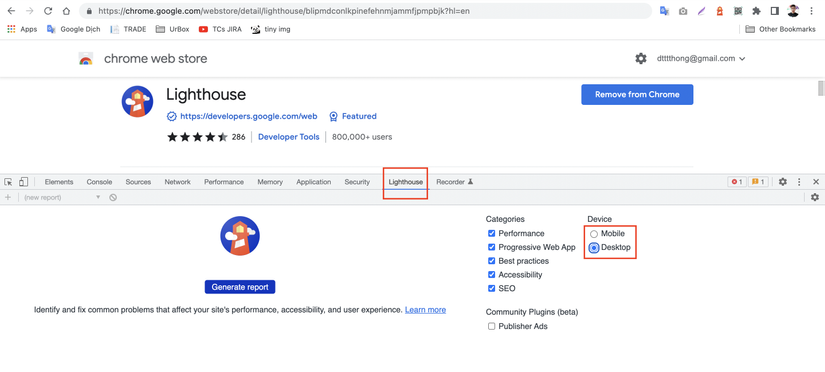Switch to the Recorder tab
825x372 pixels.
pyautogui.click(x=455, y=182)
